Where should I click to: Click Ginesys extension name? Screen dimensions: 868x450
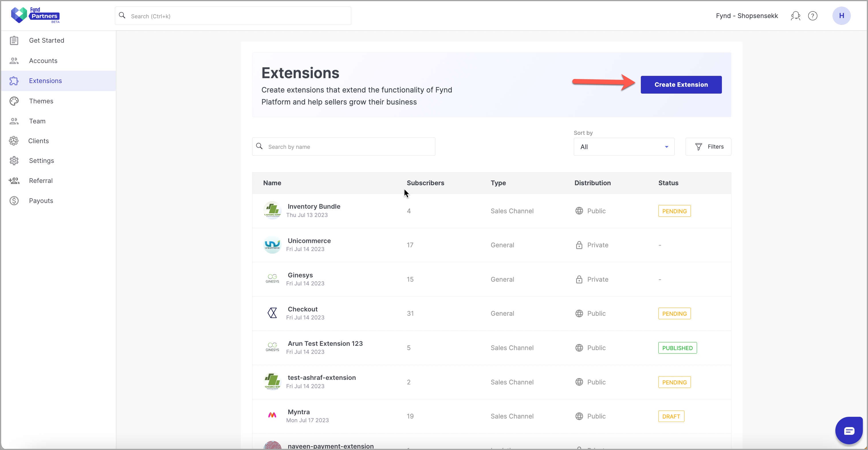[x=300, y=275]
